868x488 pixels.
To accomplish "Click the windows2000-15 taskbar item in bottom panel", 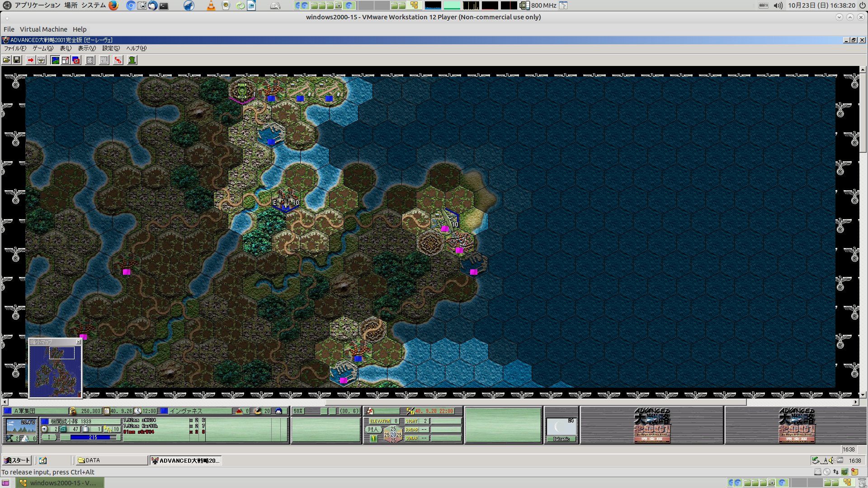I will [60, 483].
